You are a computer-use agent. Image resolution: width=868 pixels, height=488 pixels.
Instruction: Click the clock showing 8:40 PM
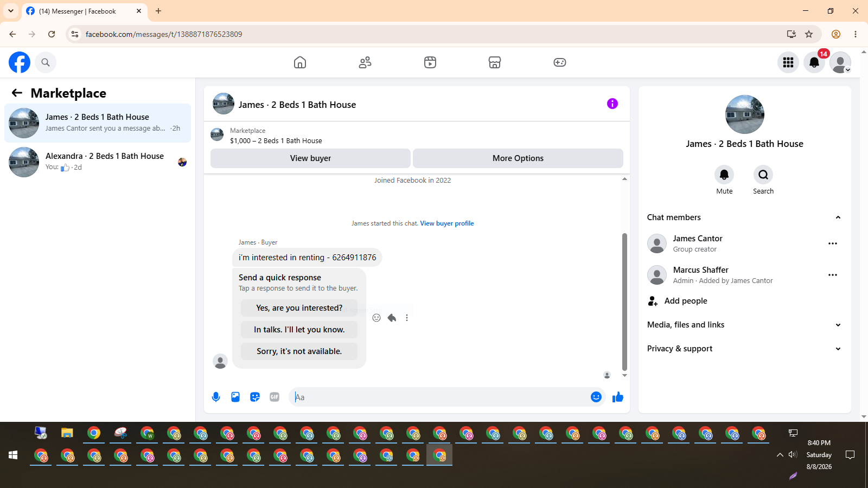[819, 443]
